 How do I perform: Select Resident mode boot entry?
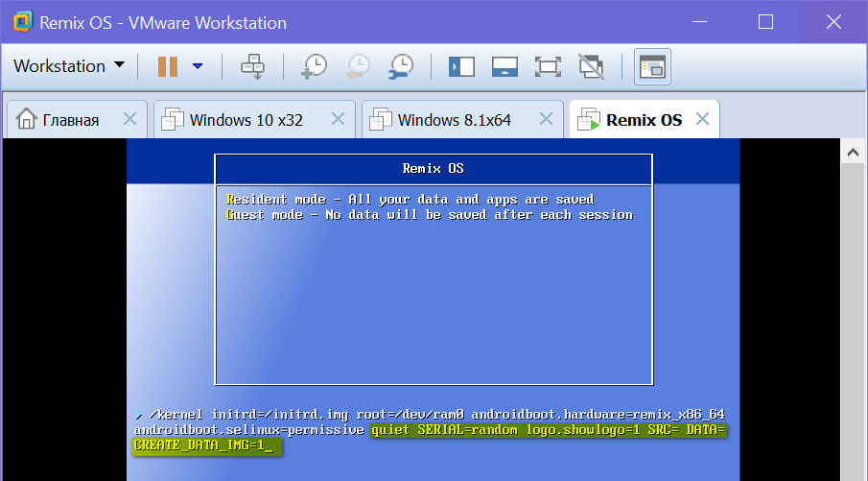pyautogui.click(x=411, y=200)
